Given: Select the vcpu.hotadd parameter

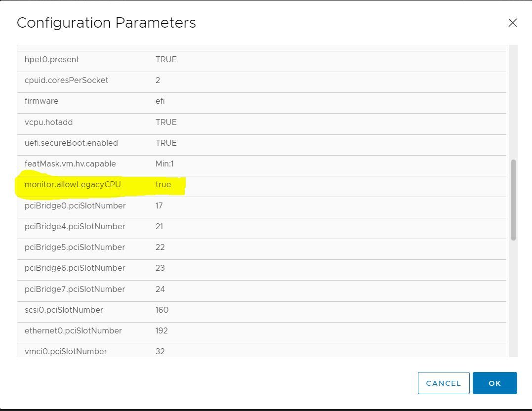Looking at the screenshot, I should (48, 123).
